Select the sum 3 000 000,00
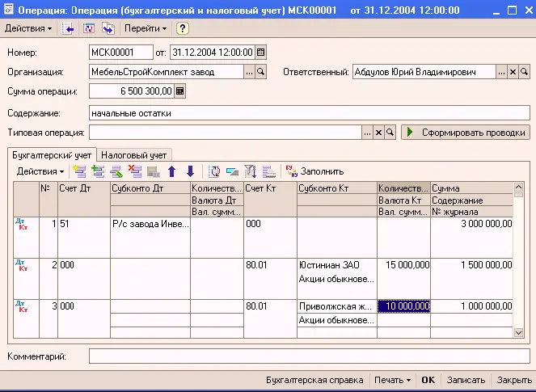 tap(472, 224)
